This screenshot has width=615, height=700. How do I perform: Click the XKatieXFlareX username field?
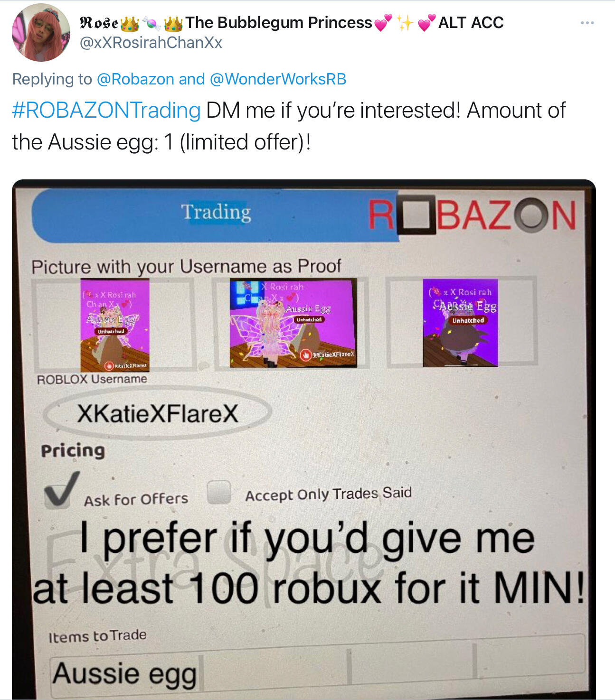[x=157, y=414]
